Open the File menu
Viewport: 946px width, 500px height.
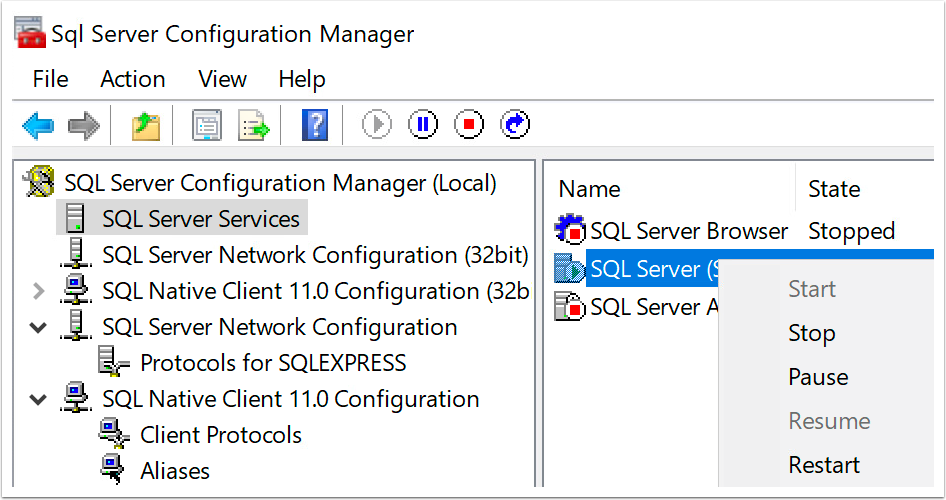(x=50, y=79)
